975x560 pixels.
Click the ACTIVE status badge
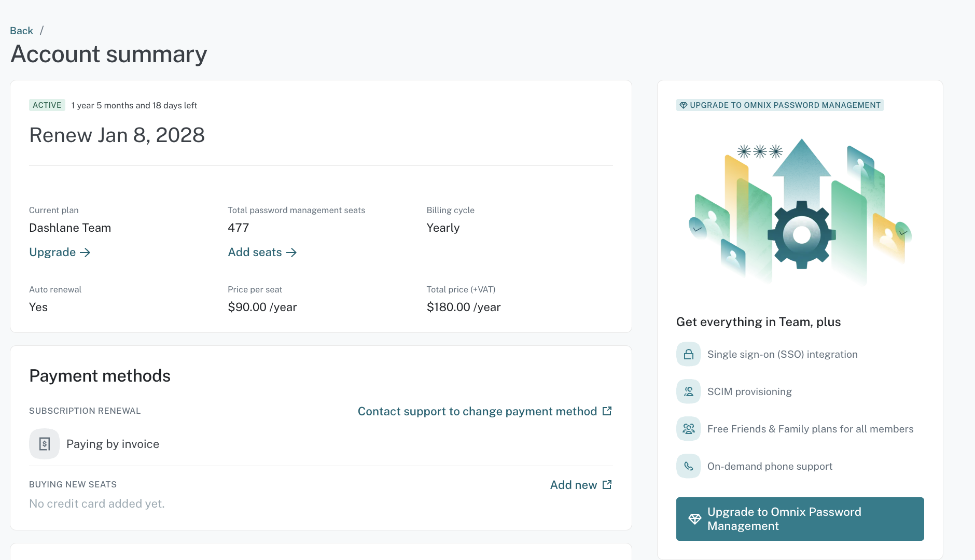[47, 105]
